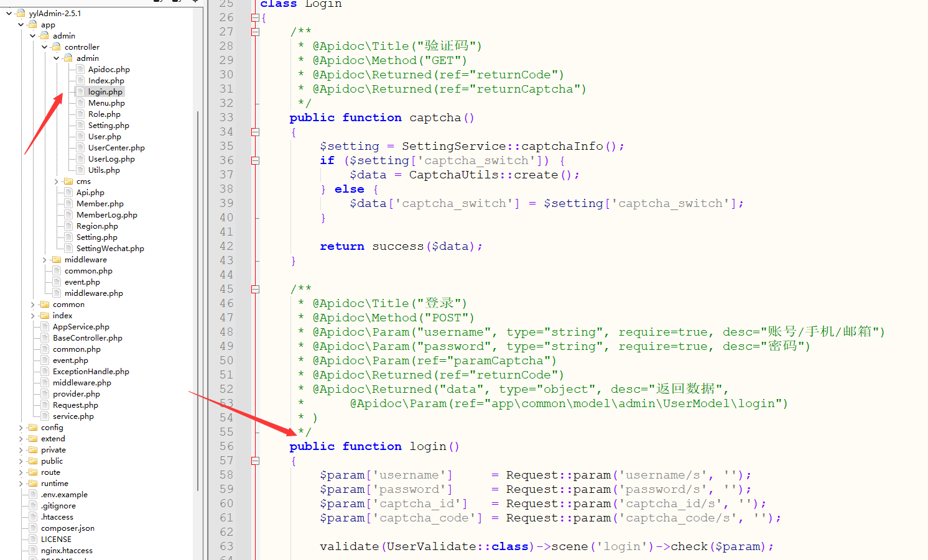Open Request.php file

tap(75, 405)
